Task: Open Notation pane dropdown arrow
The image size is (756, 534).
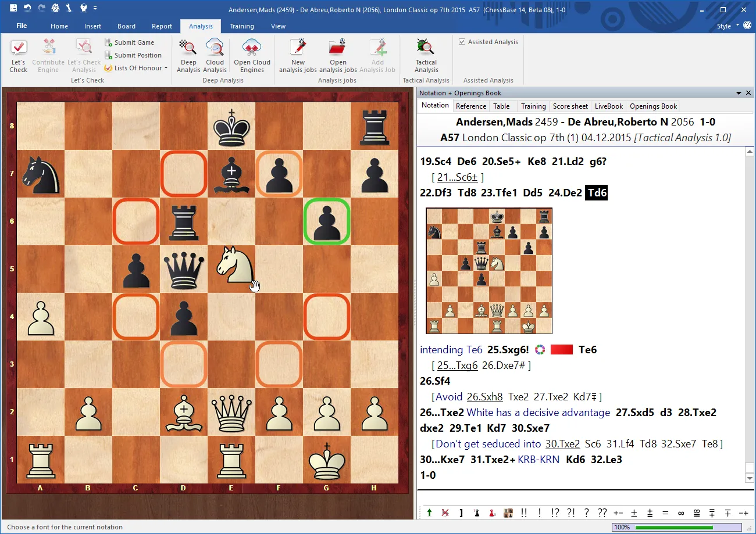Action: [x=739, y=93]
